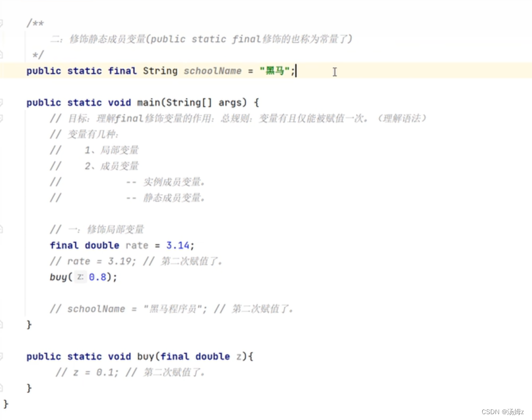Click the comment '-- 实例成员变量。'
This screenshot has height=420, width=532.
(x=165, y=181)
